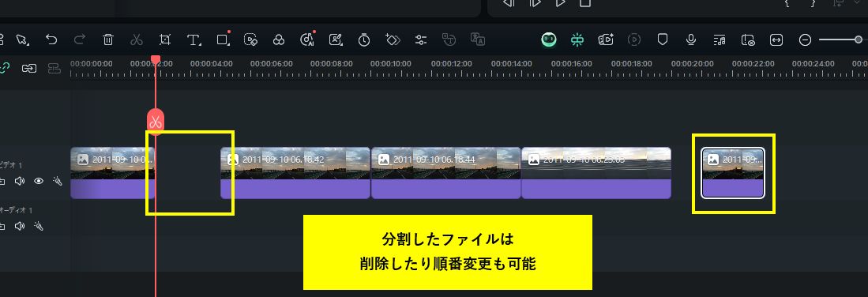Open AI music generator icon

307,39
